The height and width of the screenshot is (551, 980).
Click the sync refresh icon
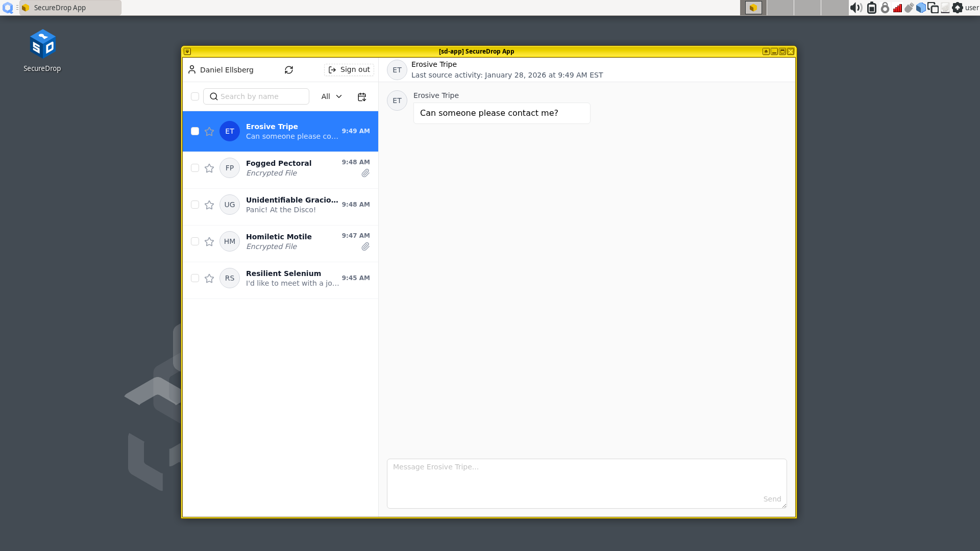[289, 70]
